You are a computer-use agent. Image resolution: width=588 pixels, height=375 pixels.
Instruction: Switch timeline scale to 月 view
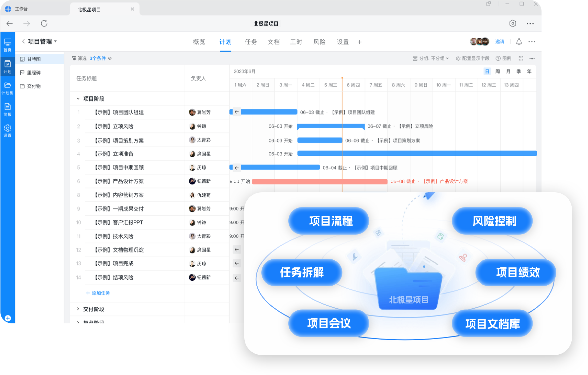click(508, 71)
